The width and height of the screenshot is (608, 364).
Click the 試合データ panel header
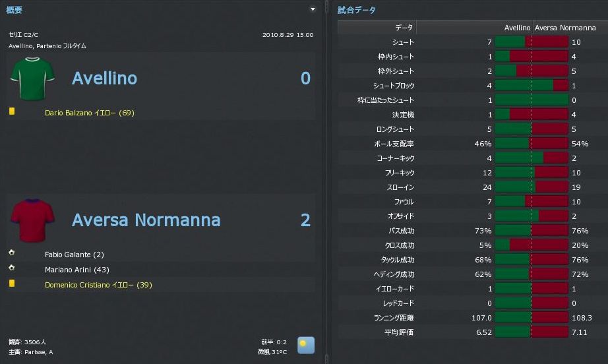357,10
